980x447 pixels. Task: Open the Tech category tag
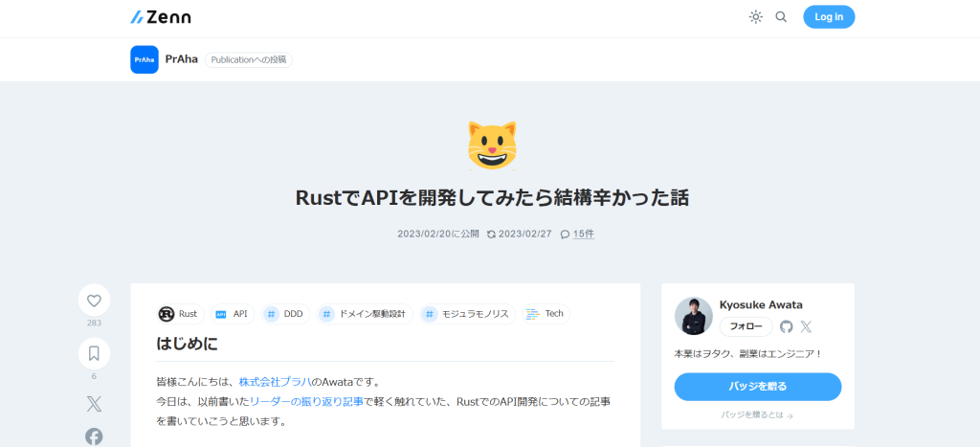point(546,314)
